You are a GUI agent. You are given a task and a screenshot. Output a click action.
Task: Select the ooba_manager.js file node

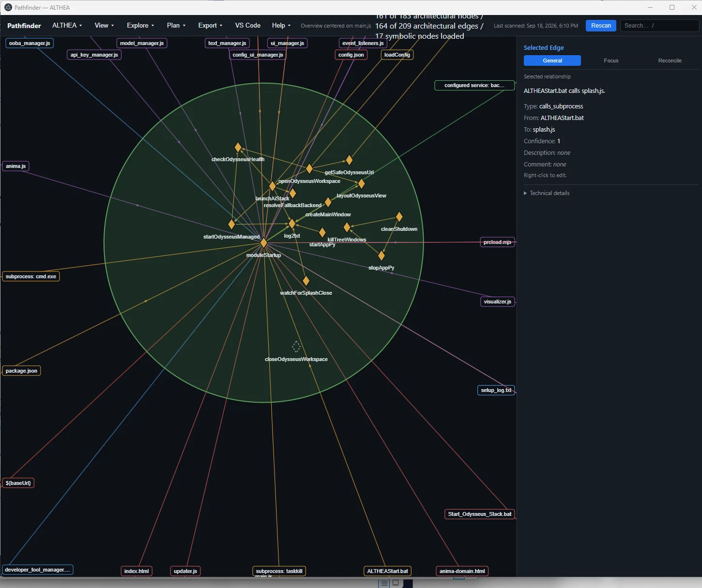coord(30,43)
